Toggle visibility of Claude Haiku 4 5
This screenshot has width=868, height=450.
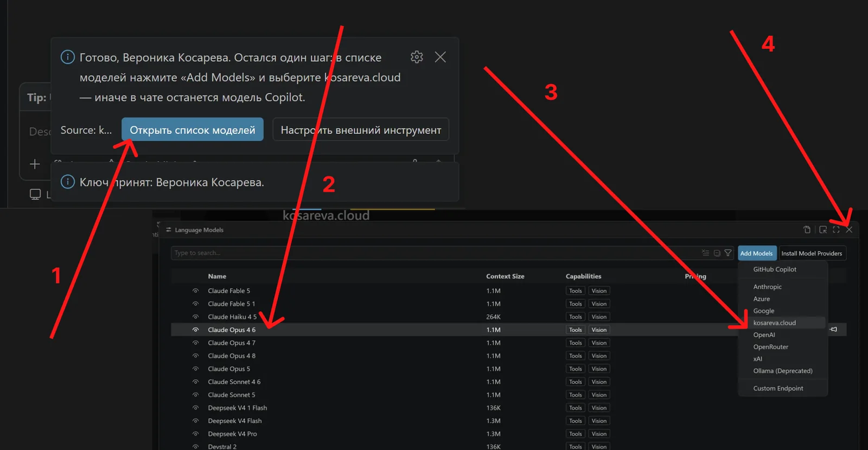[196, 317]
